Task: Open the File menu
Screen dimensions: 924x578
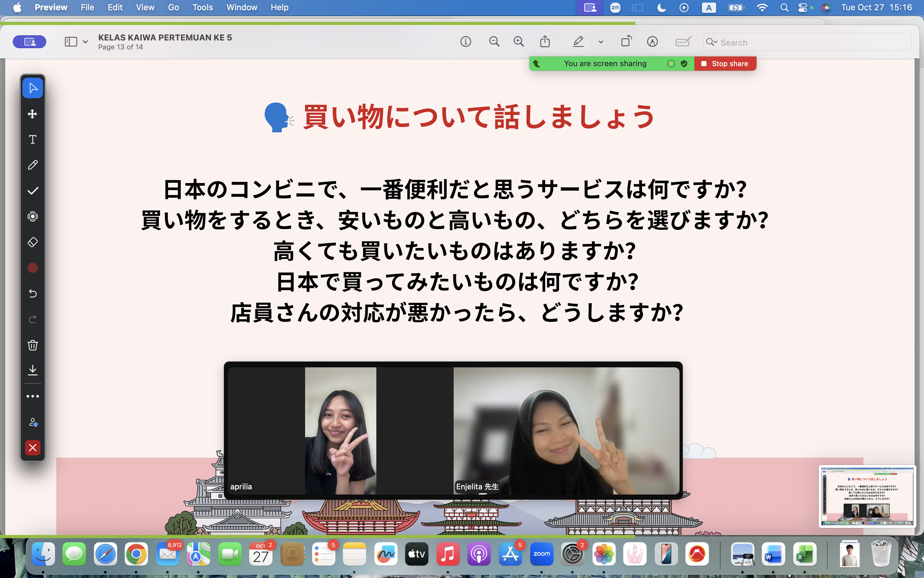Action: pyautogui.click(x=87, y=7)
